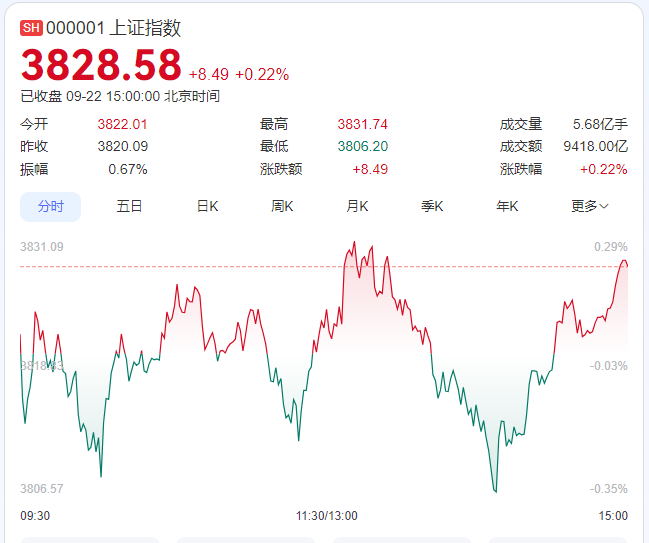Switch to the 五日 five-day tab
649x543 pixels.
click(129, 206)
